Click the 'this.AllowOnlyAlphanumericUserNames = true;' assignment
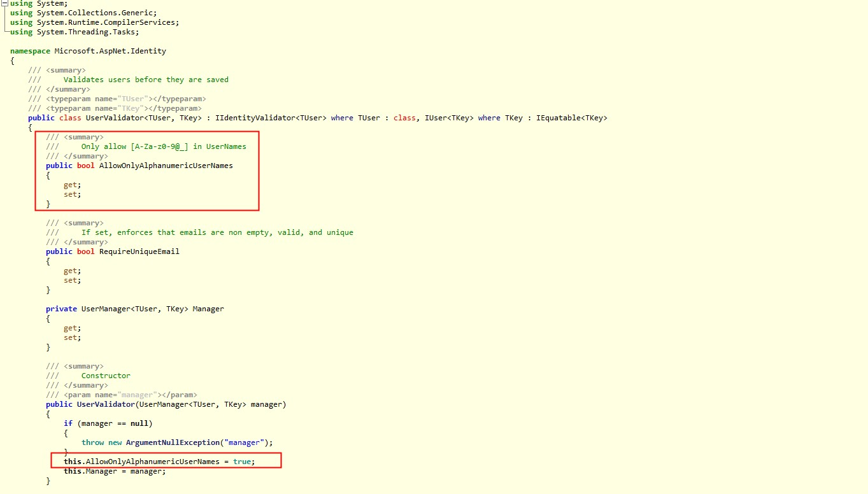 click(159, 462)
